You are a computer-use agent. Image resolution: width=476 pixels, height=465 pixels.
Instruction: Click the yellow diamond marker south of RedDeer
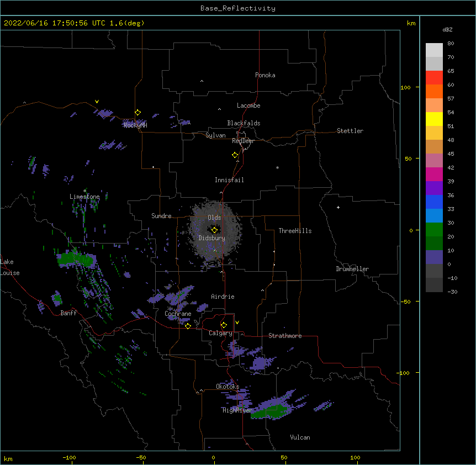[235, 155]
